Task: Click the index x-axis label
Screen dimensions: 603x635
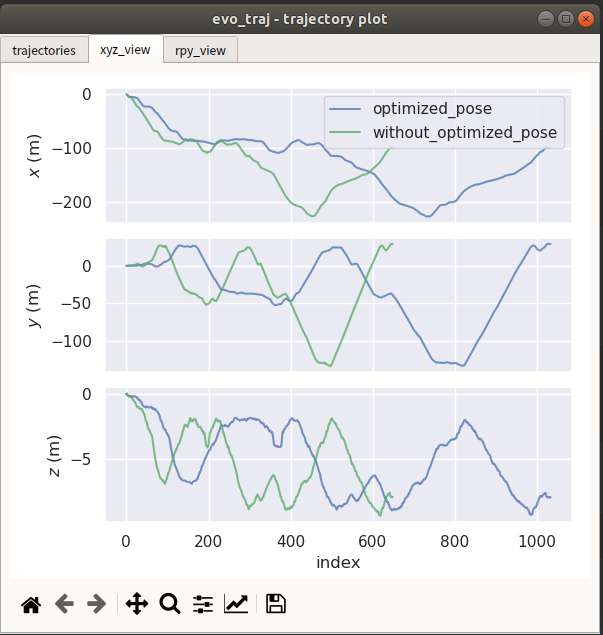Action: pos(338,563)
